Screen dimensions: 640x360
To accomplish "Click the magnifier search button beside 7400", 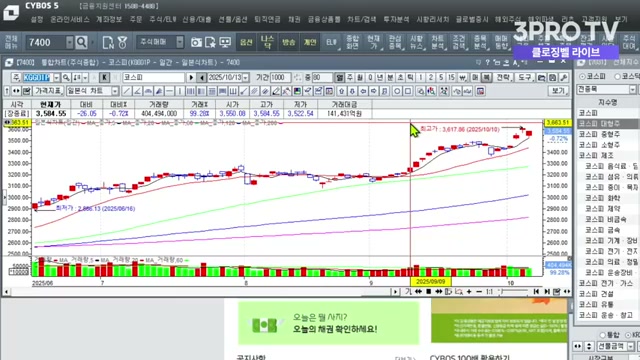I will 82,42.
